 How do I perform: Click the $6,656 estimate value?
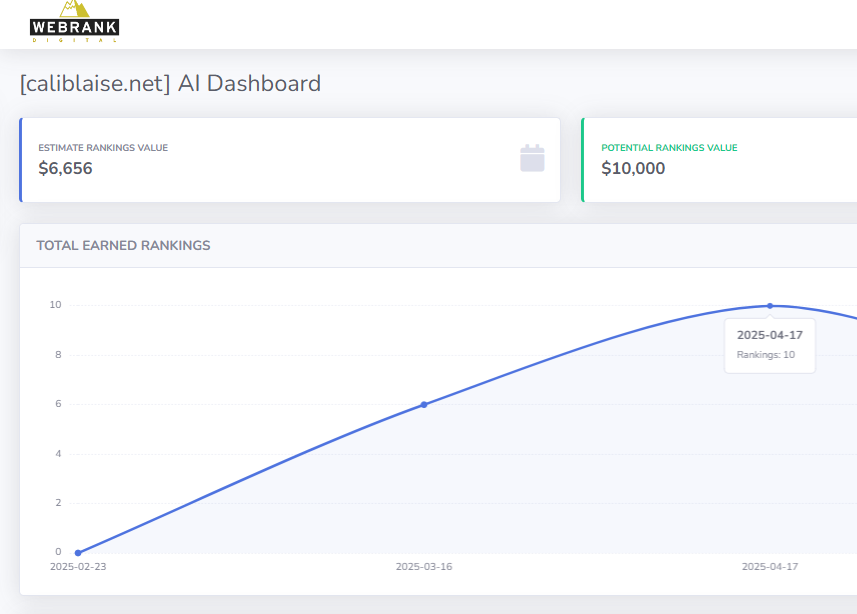65,169
